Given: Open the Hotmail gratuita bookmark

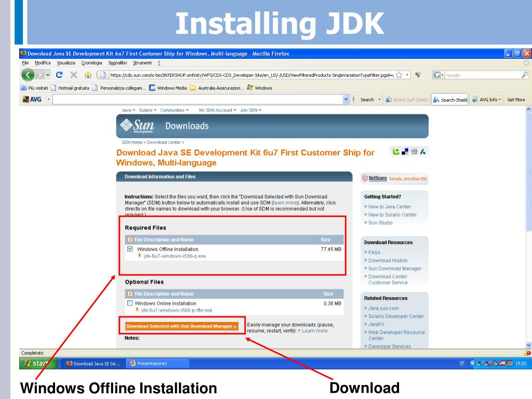Looking at the screenshot, I should click(x=70, y=88).
